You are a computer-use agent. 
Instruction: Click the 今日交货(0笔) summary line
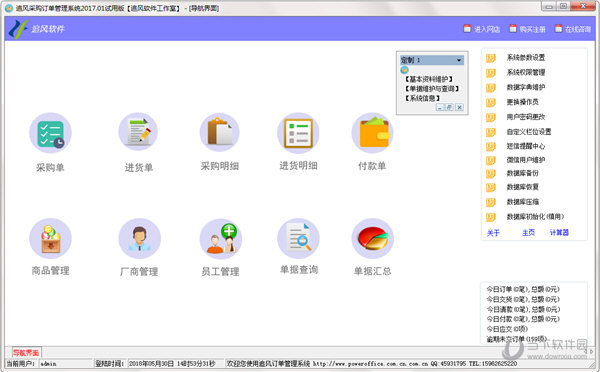point(523,299)
